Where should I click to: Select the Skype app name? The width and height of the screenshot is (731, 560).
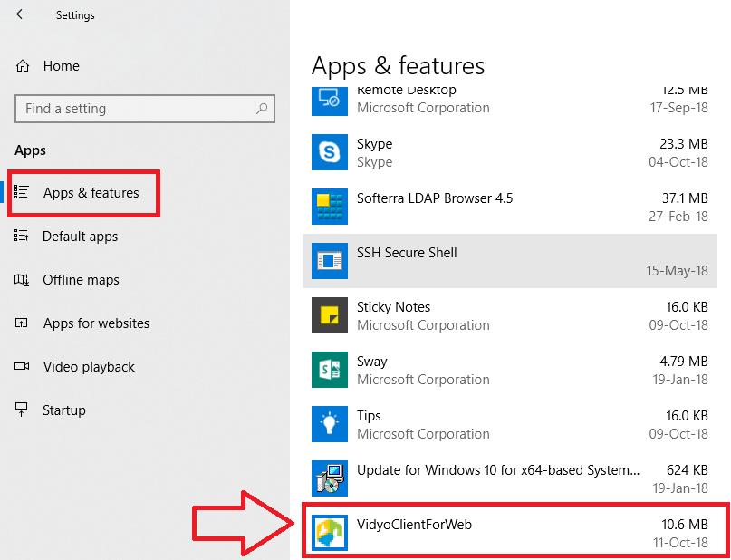click(374, 143)
